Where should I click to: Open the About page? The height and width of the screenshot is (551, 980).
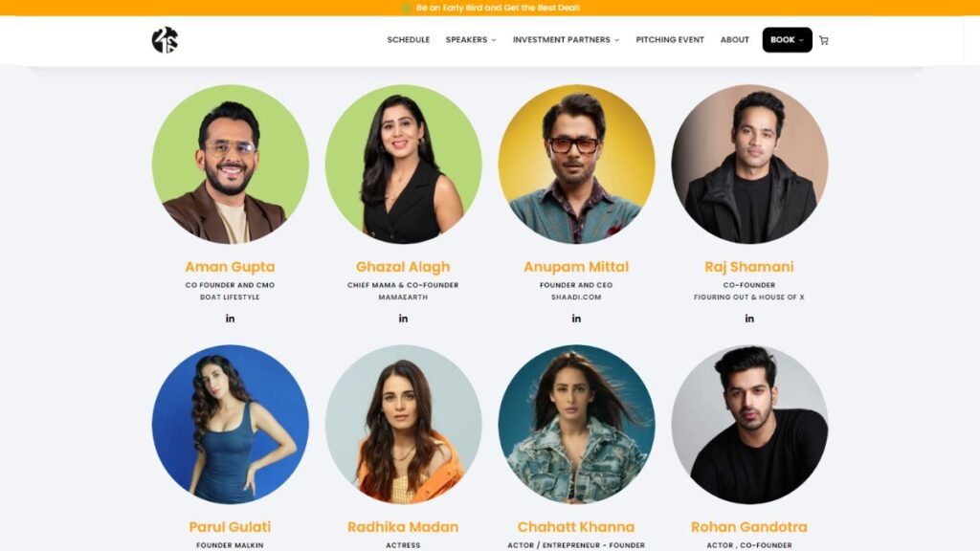point(734,39)
